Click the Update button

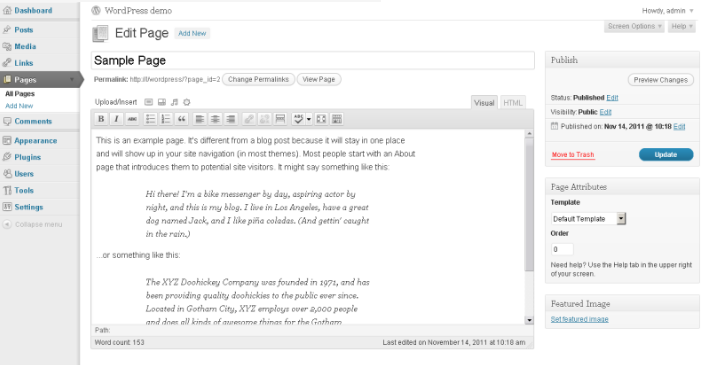click(x=666, y=155)
